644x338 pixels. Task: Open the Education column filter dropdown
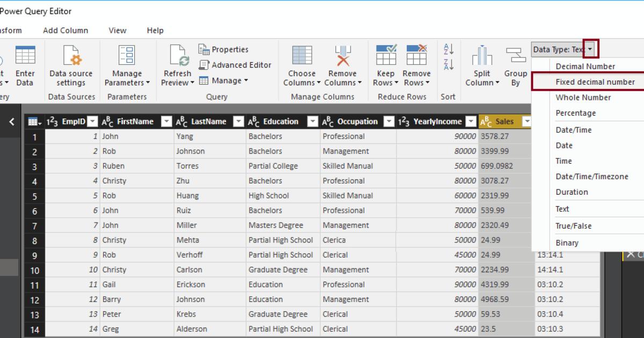313,121
